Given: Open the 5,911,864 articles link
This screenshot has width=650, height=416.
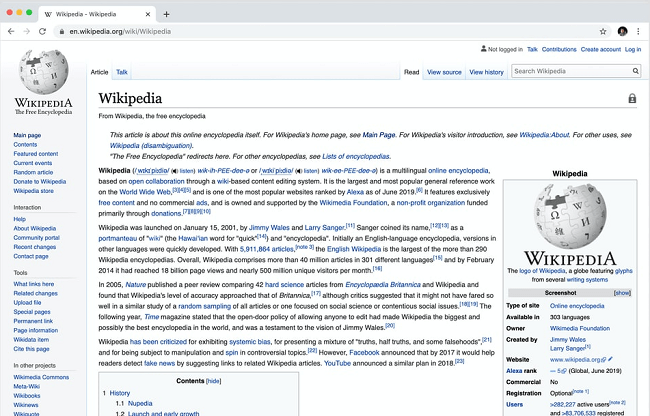Looking at the screenshot, I should coord(267,249).
